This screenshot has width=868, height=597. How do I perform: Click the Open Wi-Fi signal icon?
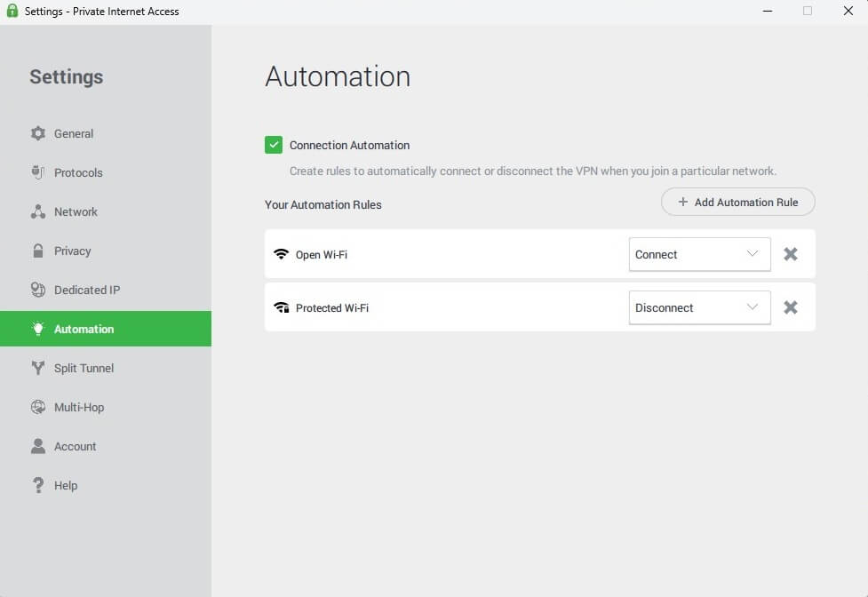(x=282, y=253)
